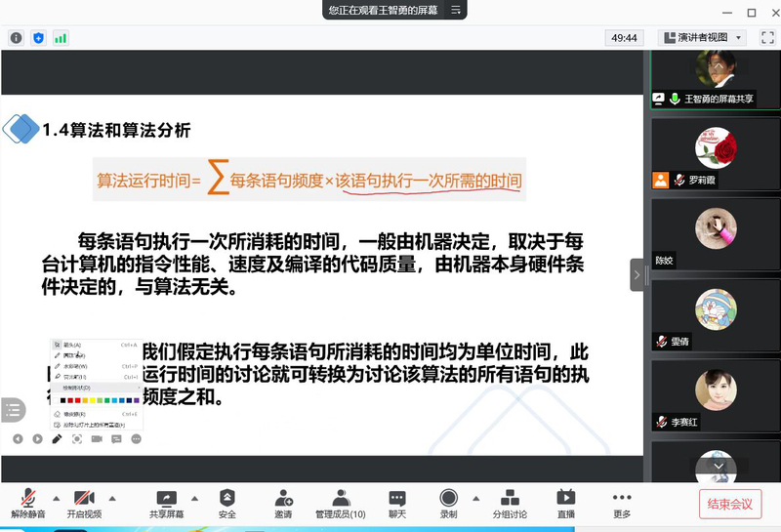Click the subtitles icon in slideshow toolbar

coord(116,439)
